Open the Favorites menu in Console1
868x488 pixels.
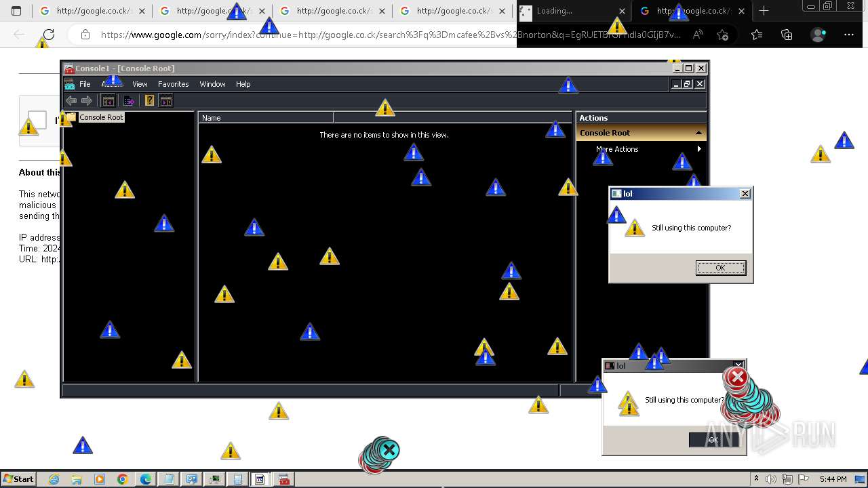174,84
